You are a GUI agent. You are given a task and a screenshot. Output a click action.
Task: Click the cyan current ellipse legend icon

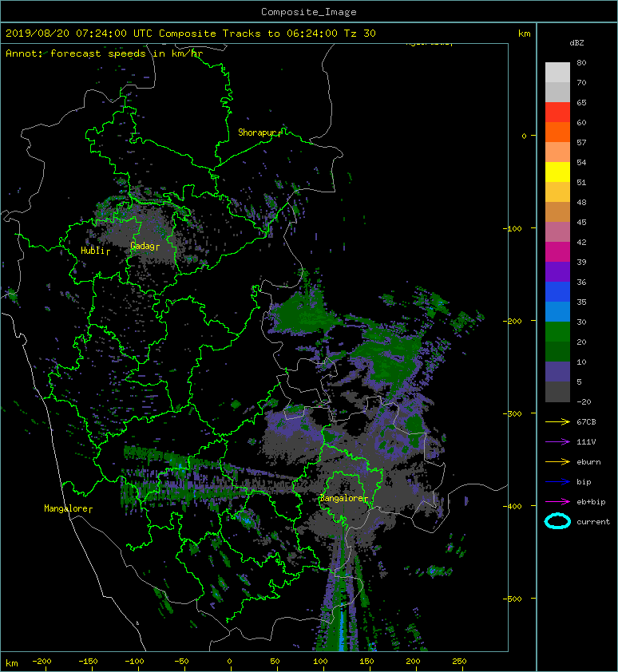(557, 521)
